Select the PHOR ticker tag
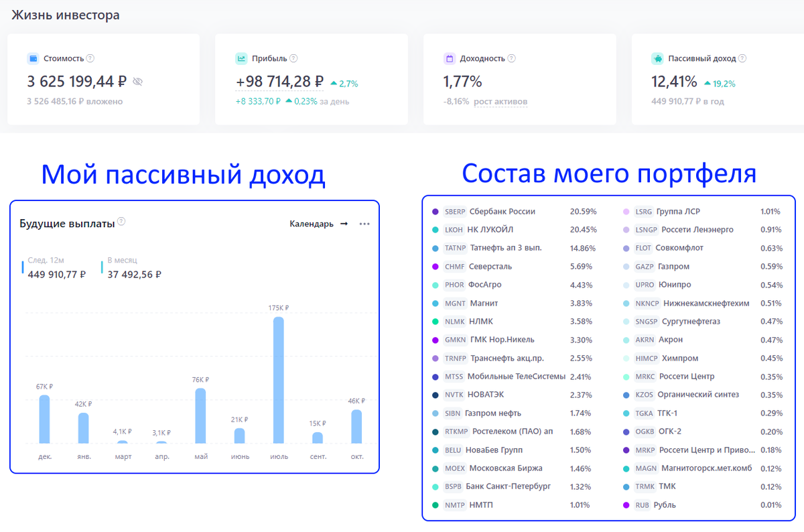This screenshot has height=532, width=804. pos(454,285)
